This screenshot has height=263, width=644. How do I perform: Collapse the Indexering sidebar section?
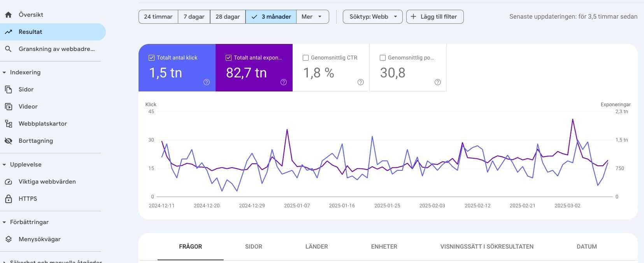pyautogui.click(x=4, y=72)
